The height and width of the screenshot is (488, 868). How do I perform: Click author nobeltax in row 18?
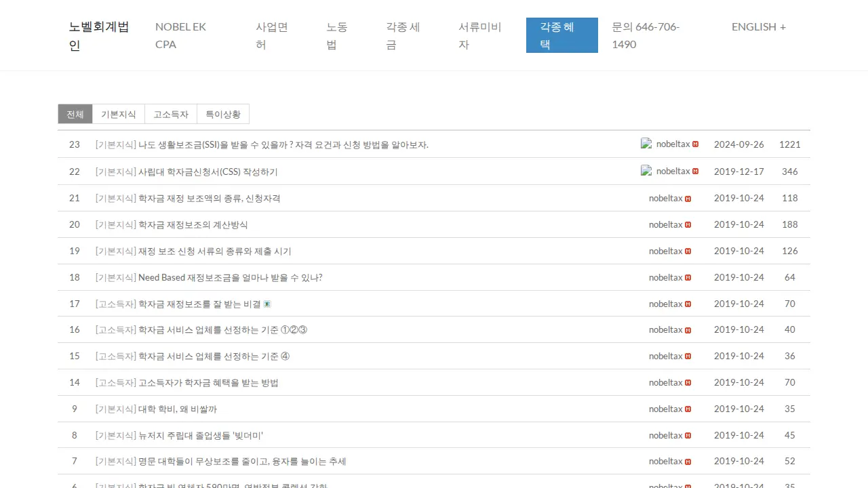(665, 278)
